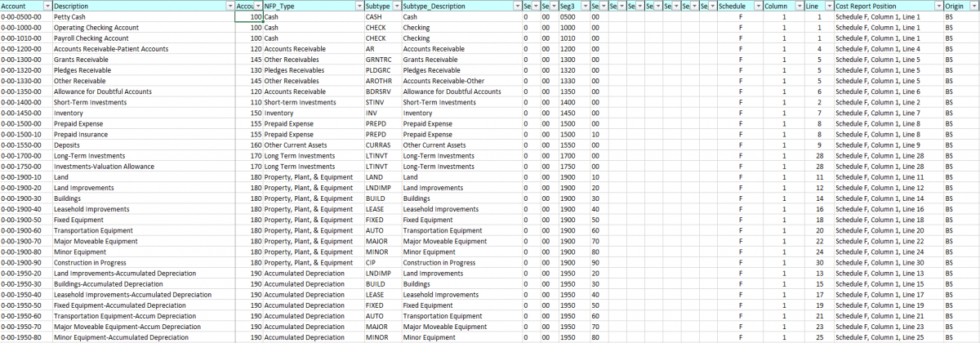Select the 'PLDGRC' subtype cell

click(x=382, y=69)
